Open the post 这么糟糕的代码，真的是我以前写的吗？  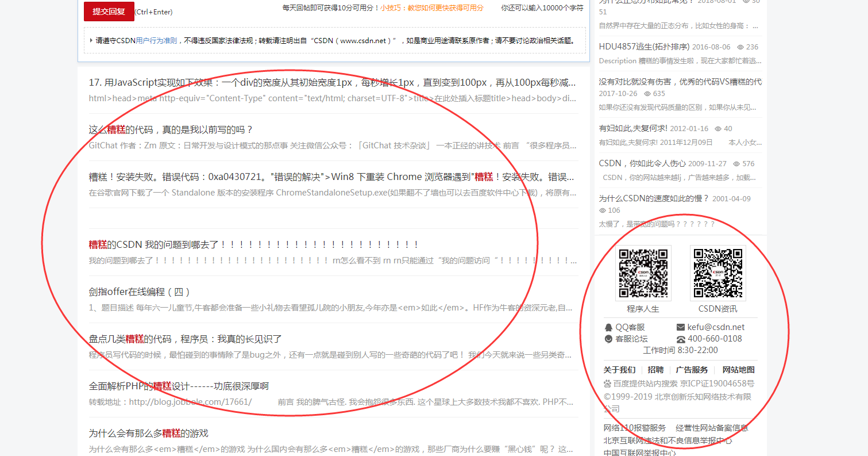click(x=171, y=129)
